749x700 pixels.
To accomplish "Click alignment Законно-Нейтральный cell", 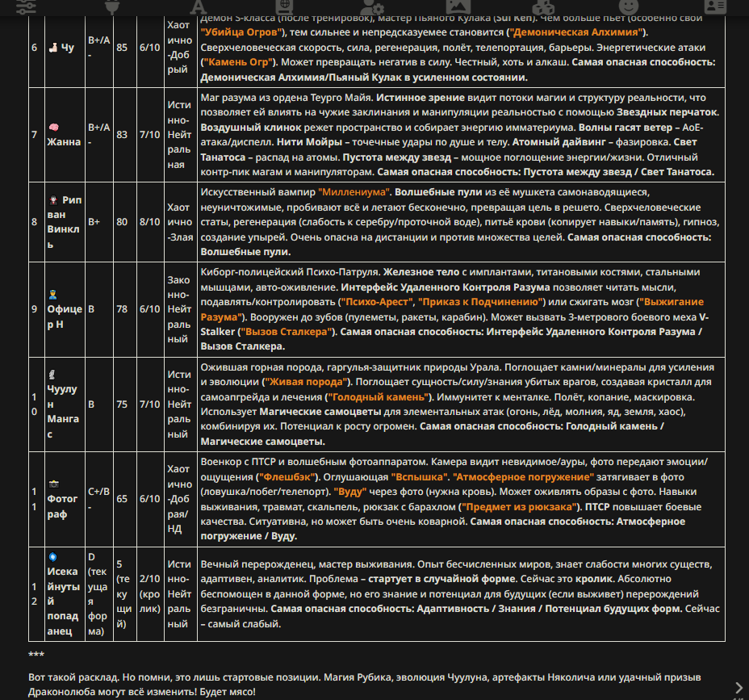I will click(179, 309).
